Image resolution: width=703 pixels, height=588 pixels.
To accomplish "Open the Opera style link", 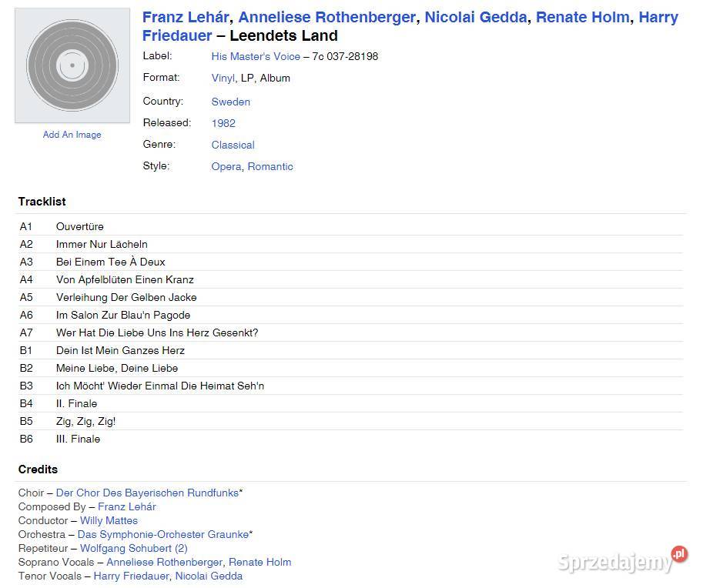I will pos(226,167).
